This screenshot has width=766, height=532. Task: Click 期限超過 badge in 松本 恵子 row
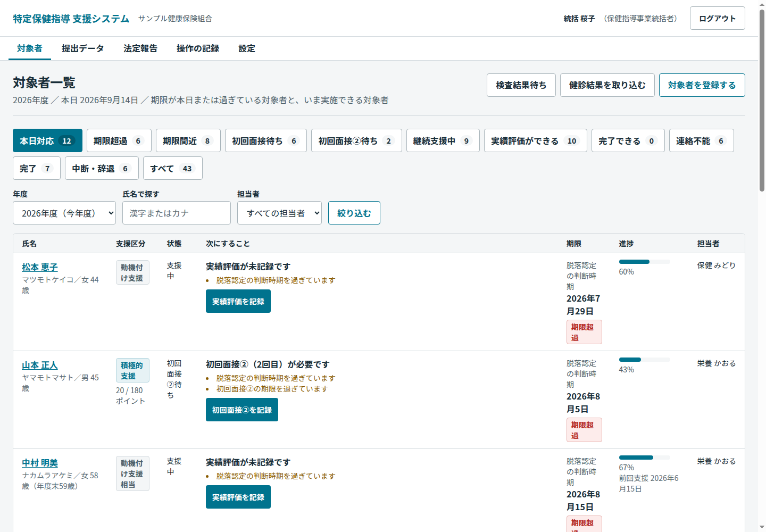(584, 332)
